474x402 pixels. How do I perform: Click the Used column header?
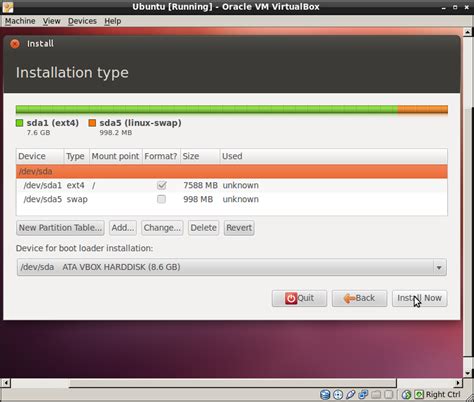(334, 156)
